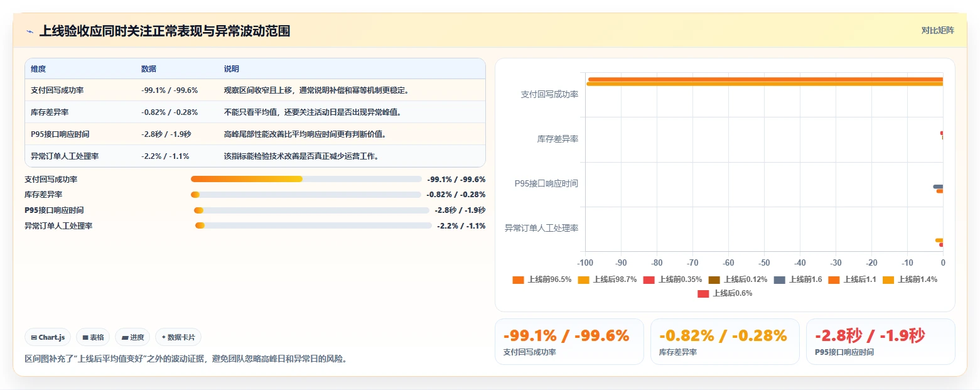Screen dimensions: 980x390
Task: Toggle the 上线后1.1 legend entry
Action: 852,279
